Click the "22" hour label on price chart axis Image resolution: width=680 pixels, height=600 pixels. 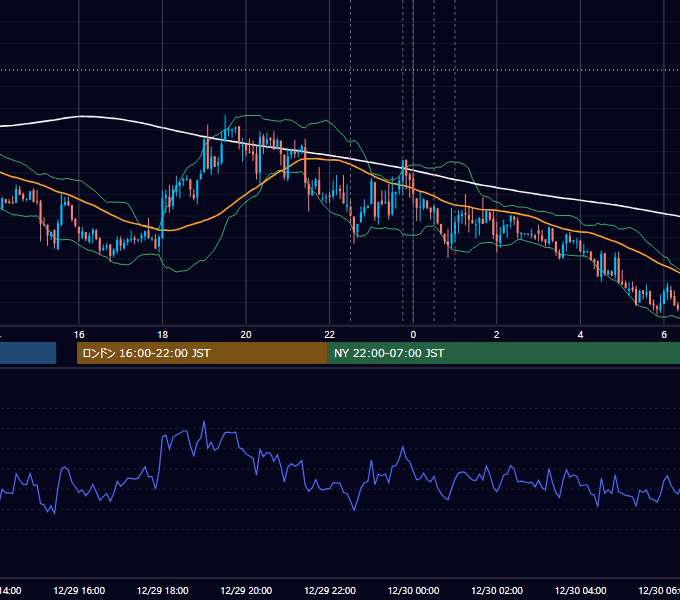pos(330,335)
